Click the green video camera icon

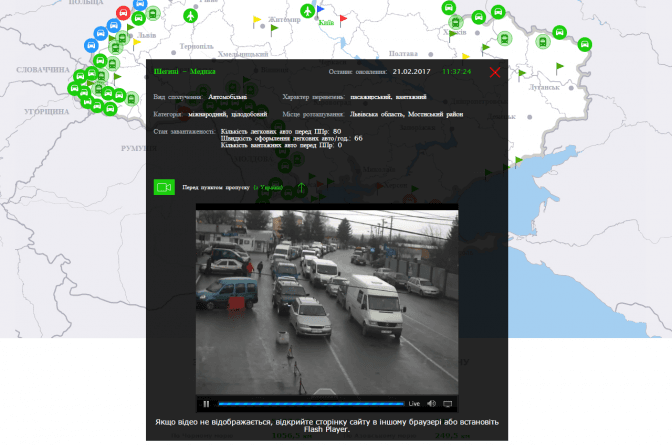tap(164, 187)
